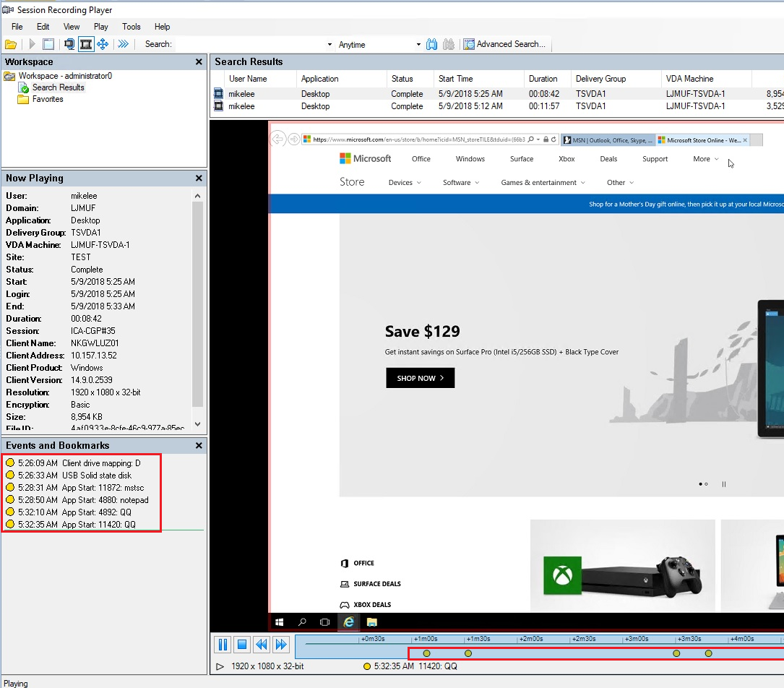Open the Play menu

click(x=101, y=27)
